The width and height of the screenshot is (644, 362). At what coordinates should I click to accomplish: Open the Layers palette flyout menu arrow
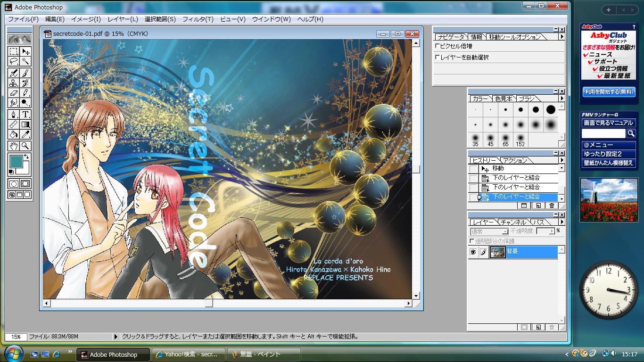point(561,222)
